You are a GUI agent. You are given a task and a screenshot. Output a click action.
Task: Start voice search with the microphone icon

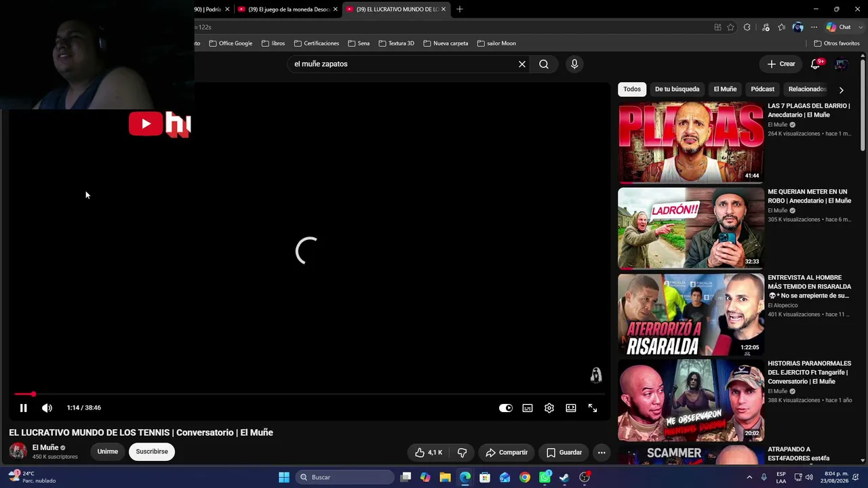click(x=574, y=64)
